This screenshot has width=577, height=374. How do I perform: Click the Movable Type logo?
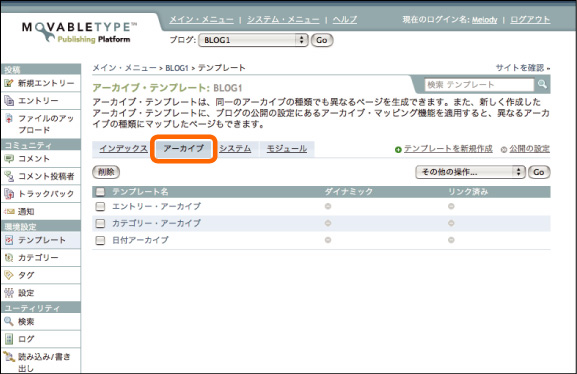[79, 32]
